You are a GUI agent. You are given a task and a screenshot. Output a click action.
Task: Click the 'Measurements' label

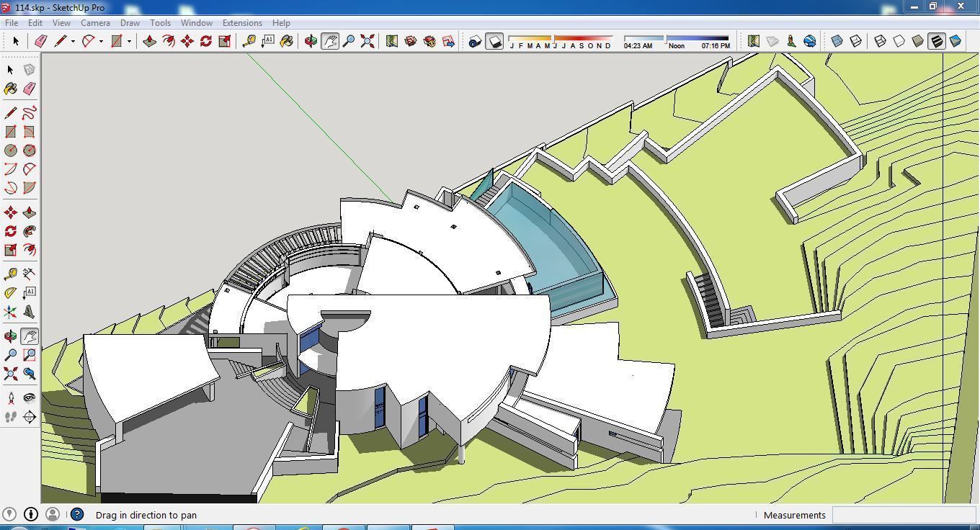point(794,515)
